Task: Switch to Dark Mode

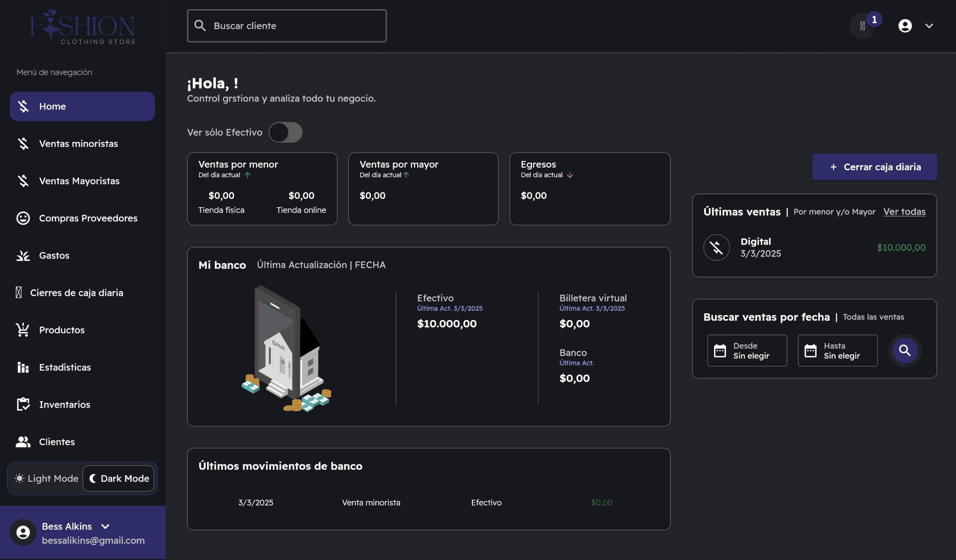Action: click(119, 478)
